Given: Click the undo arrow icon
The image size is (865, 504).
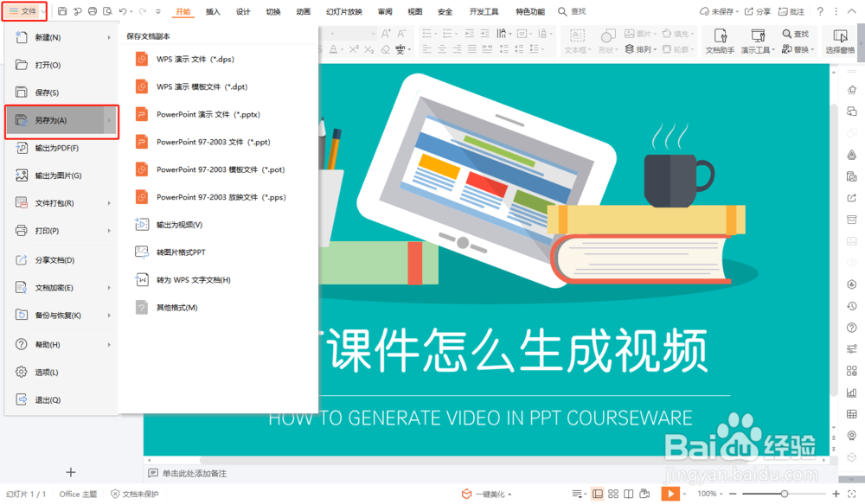Looking at the screenshot, I should (x=123, y=11).
